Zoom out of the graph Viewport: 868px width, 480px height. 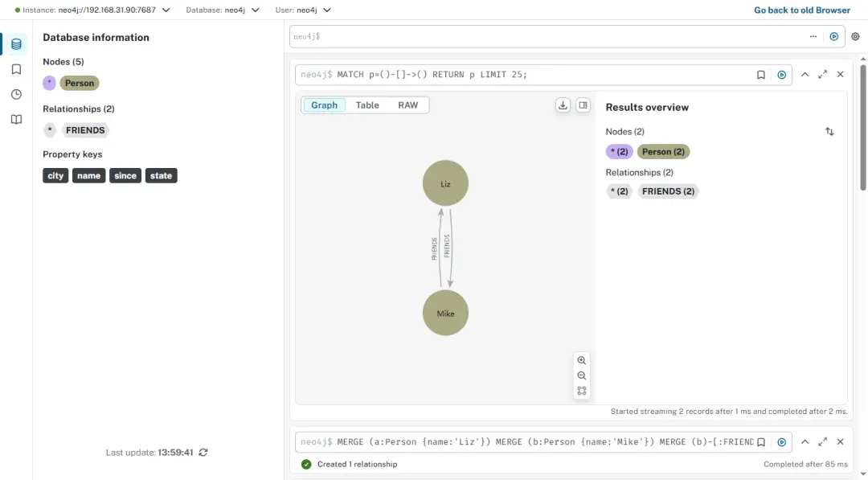(x=581, y=375)
